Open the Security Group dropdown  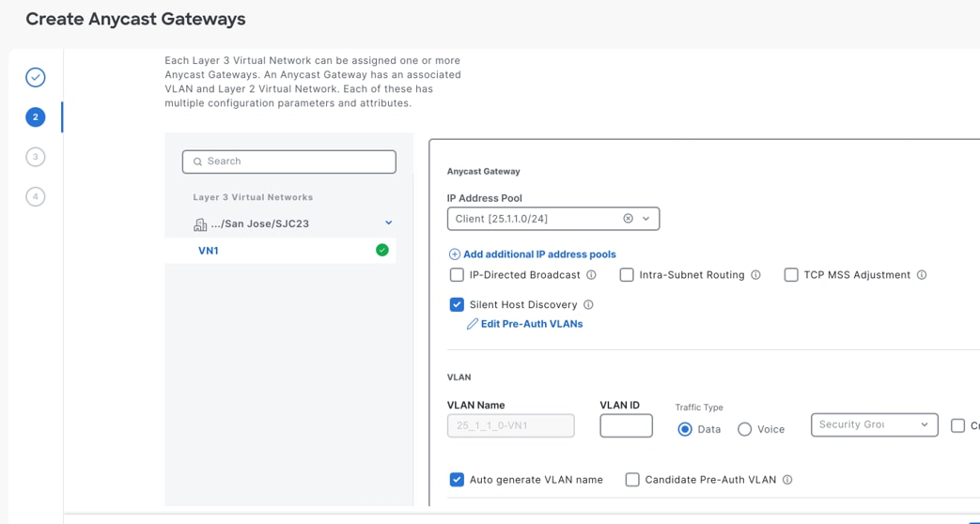(875, 424)
